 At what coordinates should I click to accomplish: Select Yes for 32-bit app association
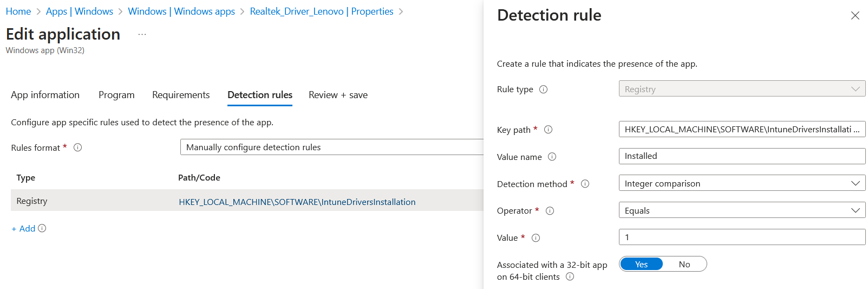click(x=642, y=264)
